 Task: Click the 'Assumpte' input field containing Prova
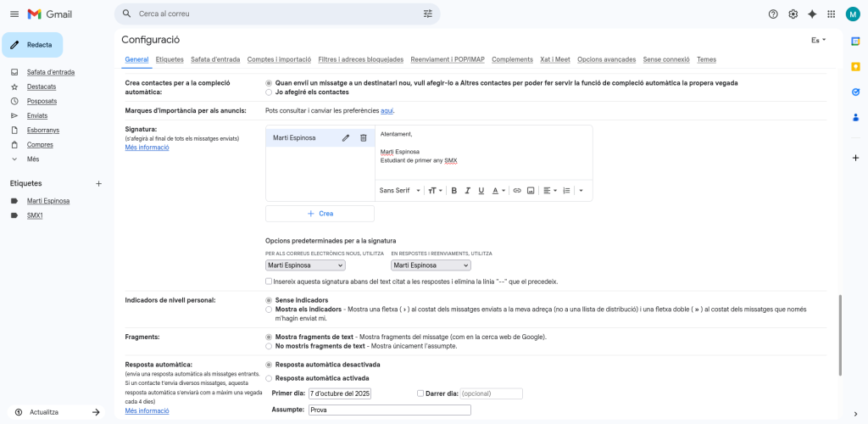coord(388,410)
